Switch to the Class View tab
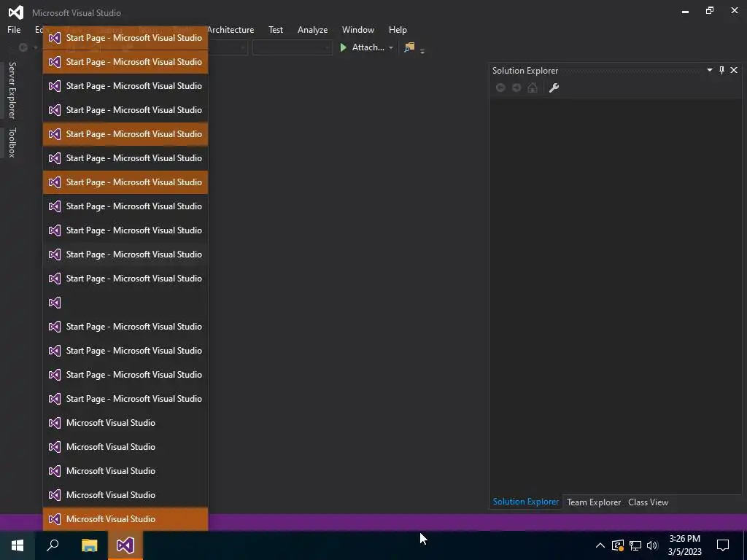This screenshot has height=560, width=747. point(648,502)
